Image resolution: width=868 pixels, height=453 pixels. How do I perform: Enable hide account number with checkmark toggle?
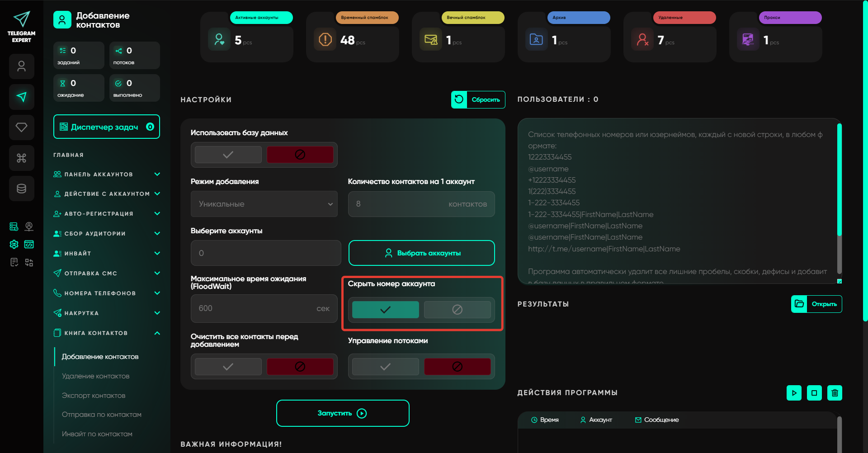[385, 310]
